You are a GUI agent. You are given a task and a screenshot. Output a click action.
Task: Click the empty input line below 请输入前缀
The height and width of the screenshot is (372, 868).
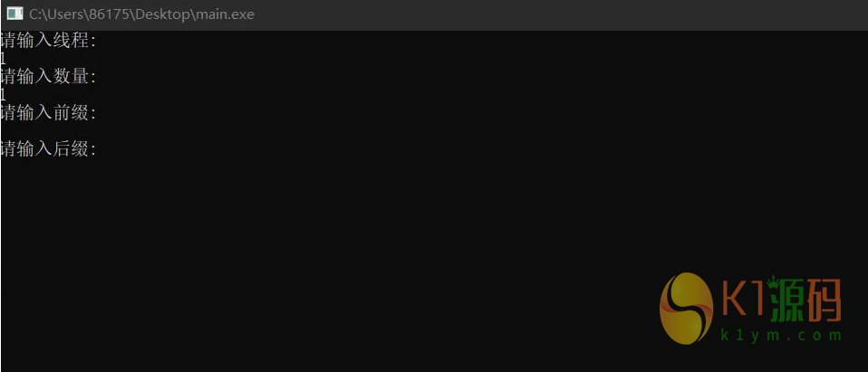(x=434, y=130)
